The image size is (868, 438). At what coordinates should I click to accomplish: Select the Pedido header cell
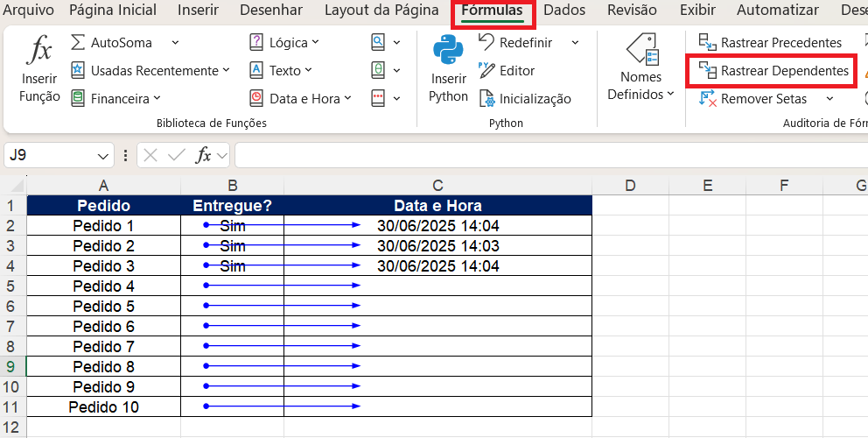pos(103,206)
